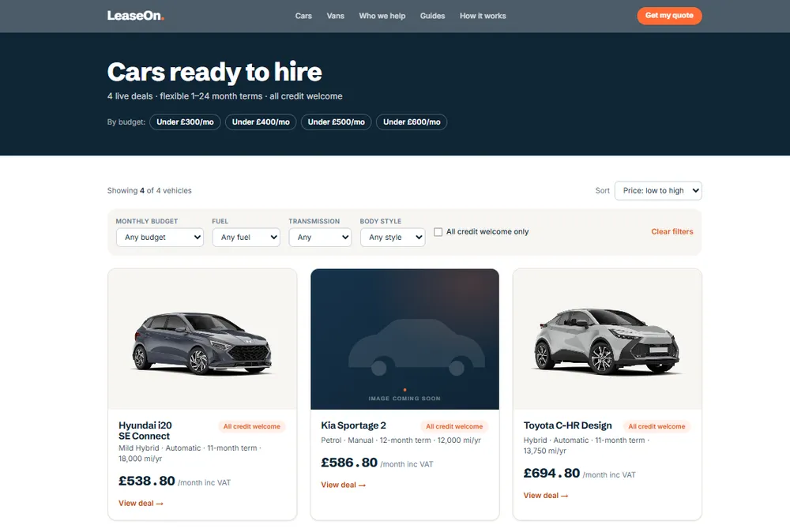Filter by Under £400/mo budget
The image size is (790, 532).
coord(261,122)
